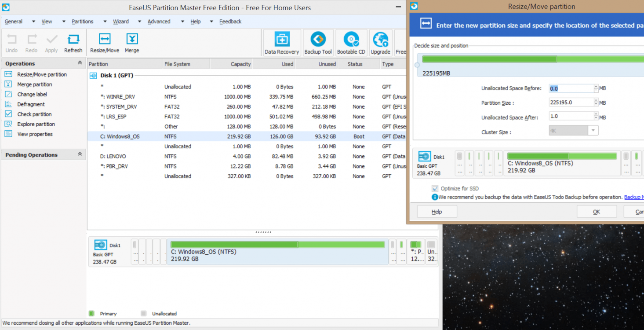This screenshot has width=644, height=330.
Task: Open the General menu
Action: [x=14, y=22]
